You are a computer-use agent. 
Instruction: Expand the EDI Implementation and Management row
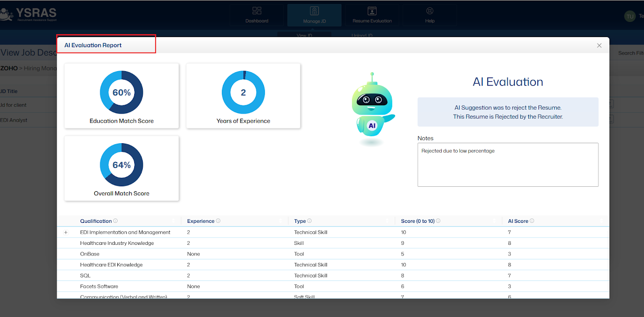(x=66, y=232)
